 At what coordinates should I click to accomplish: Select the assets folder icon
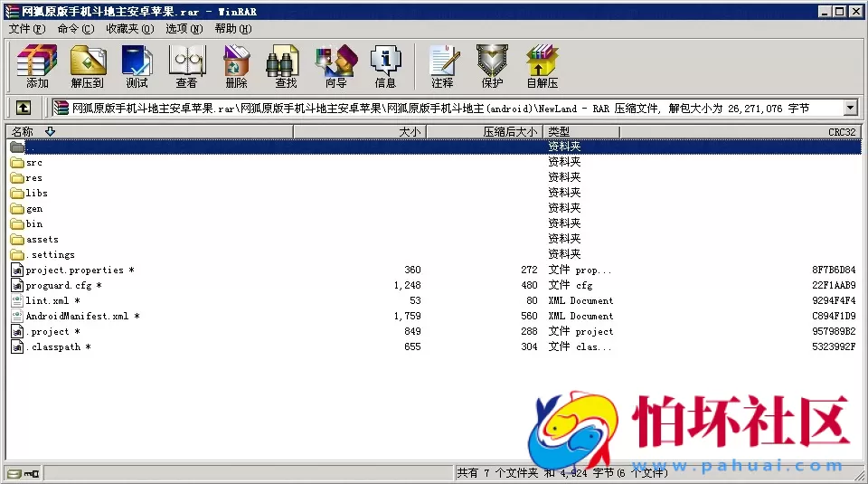pos(17,239)
